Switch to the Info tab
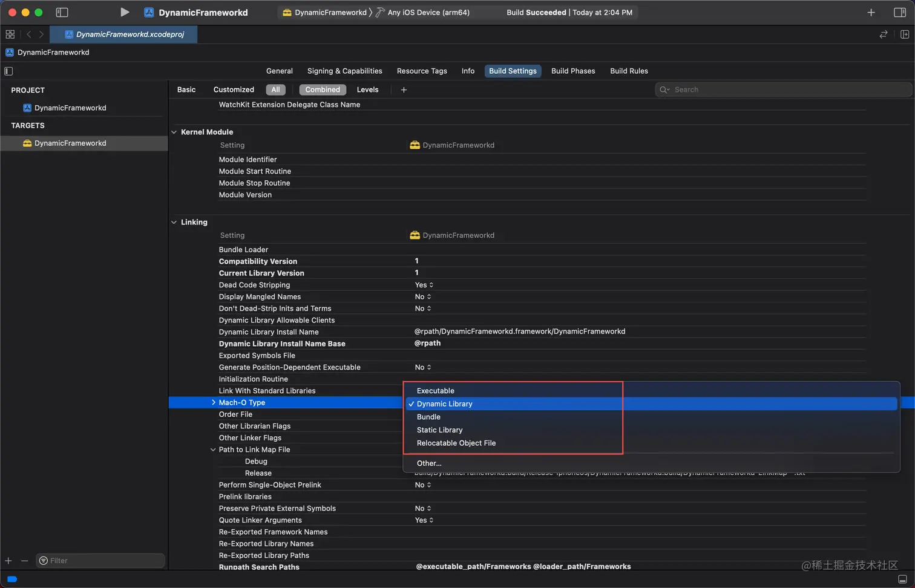Screen dimensions: 915x588 [468, 71]
